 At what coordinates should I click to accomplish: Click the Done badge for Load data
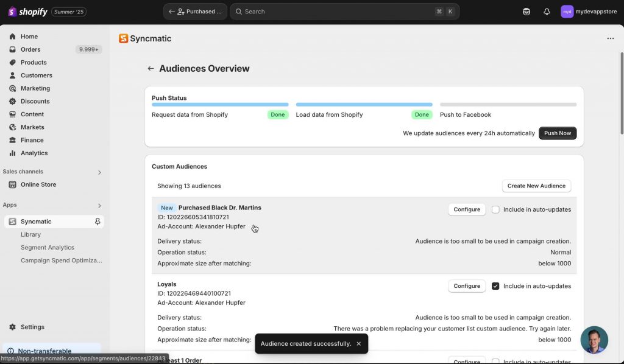click(422, 114)
